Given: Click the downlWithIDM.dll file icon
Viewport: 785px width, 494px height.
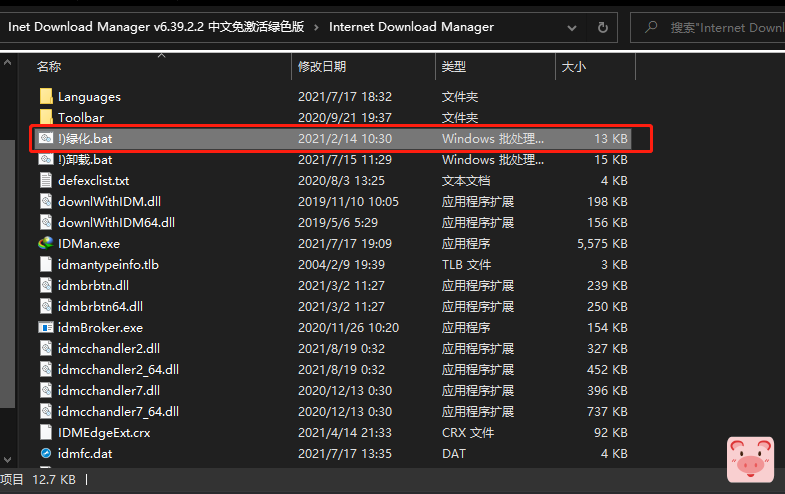Looking at the screenshot, I should (46, 201).
